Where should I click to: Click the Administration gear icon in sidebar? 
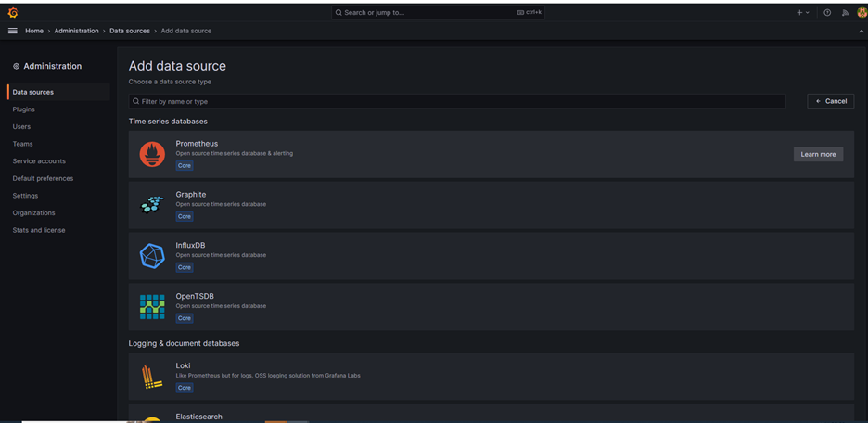pos(16,66)
